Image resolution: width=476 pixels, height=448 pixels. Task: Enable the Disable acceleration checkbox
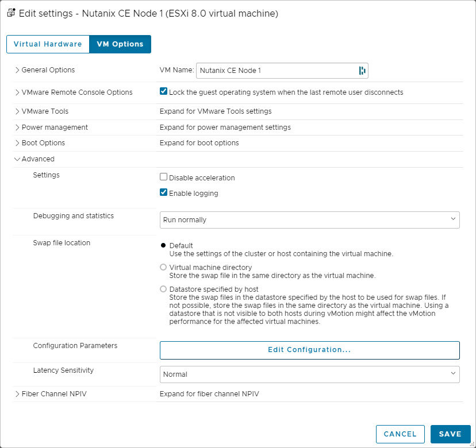[163, 177]
